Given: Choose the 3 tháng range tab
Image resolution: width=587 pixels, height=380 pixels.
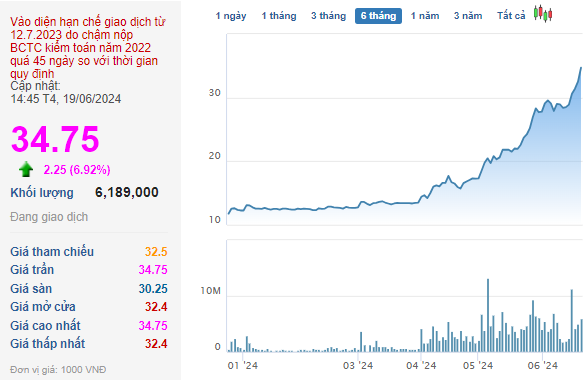Looking at the screenshot, I should click(328, 16).
